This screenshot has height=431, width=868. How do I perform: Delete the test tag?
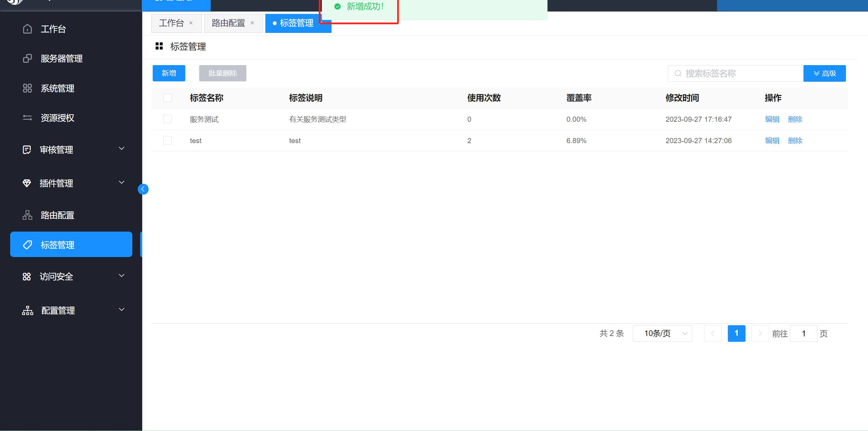pos(795,141)
